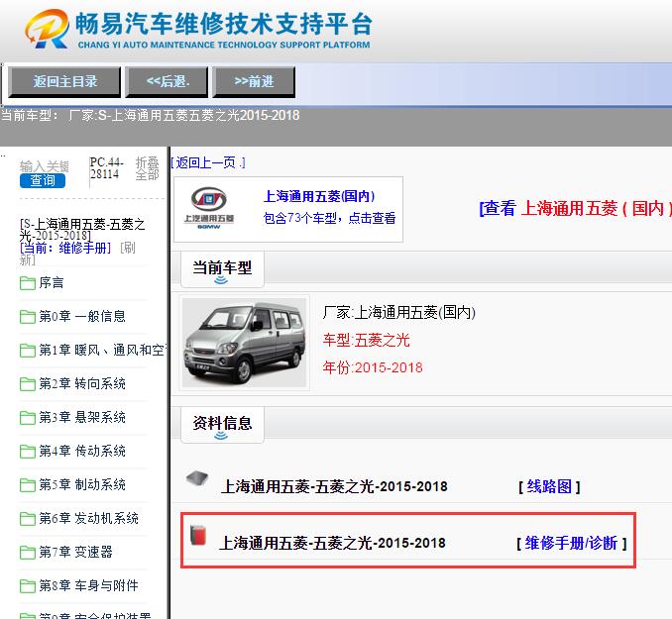
Task: Click 包含73个车型，点击查看 link
Action: point(329,218)
